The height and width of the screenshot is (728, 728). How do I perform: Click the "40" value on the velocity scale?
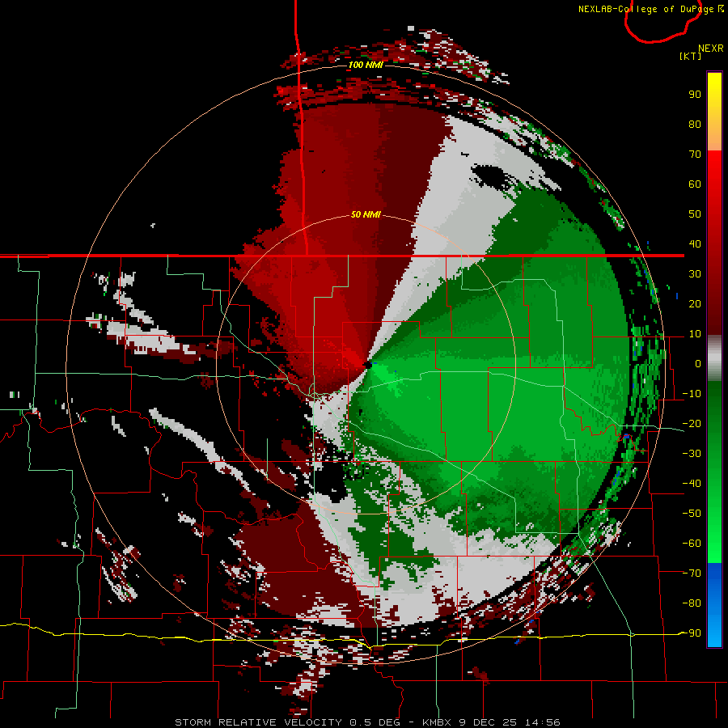tap(695, 244)
